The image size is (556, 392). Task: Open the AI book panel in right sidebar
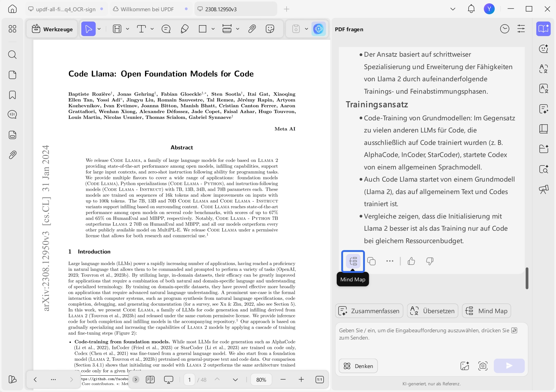[x=543, y=29]
